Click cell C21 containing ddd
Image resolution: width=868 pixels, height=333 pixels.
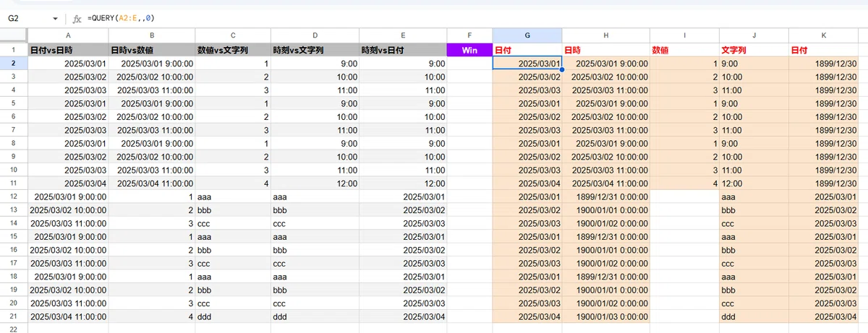pyautogui.click(x=233, y=316)
